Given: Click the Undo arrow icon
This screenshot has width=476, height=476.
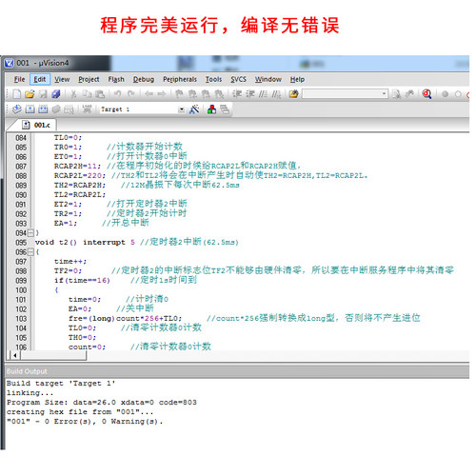Looking at the screenshot, I should click(x=118, y=94).
